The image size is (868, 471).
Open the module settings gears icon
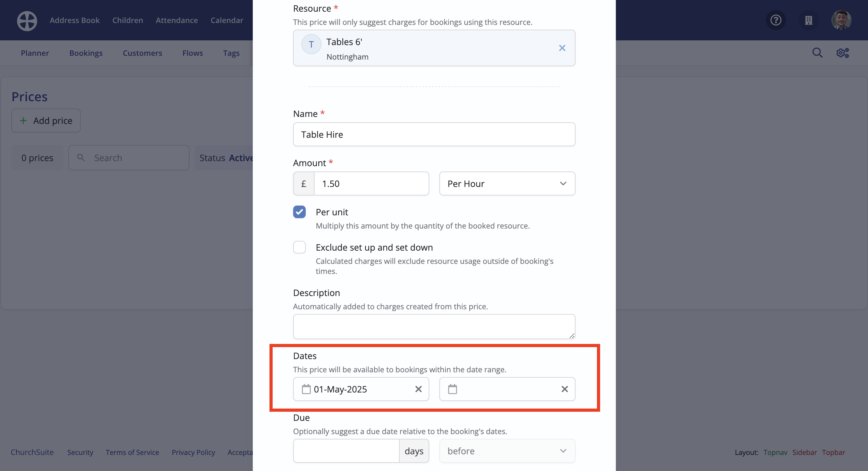tap(842, 53)
